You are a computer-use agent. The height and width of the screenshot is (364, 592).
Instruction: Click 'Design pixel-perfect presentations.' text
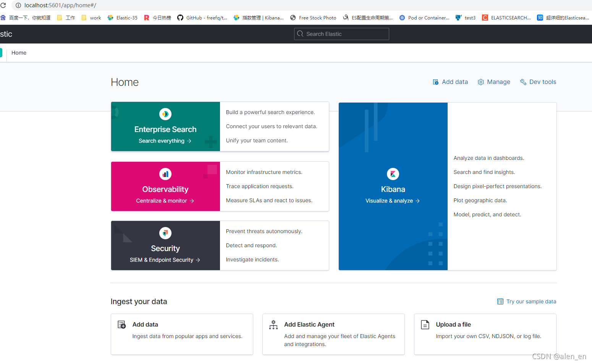point(498,186)
